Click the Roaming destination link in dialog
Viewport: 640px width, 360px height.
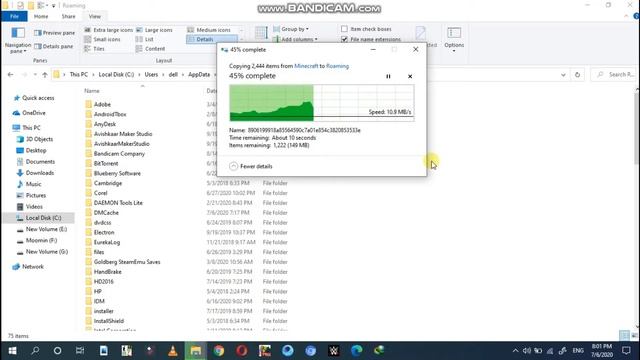(x=337, y=66)
